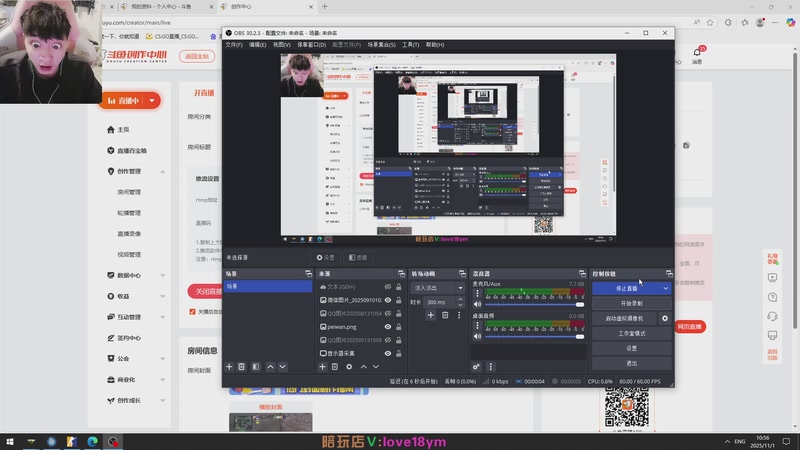
Task: Delete the transition using the 转场动画 trash icon
Action: 445,315
